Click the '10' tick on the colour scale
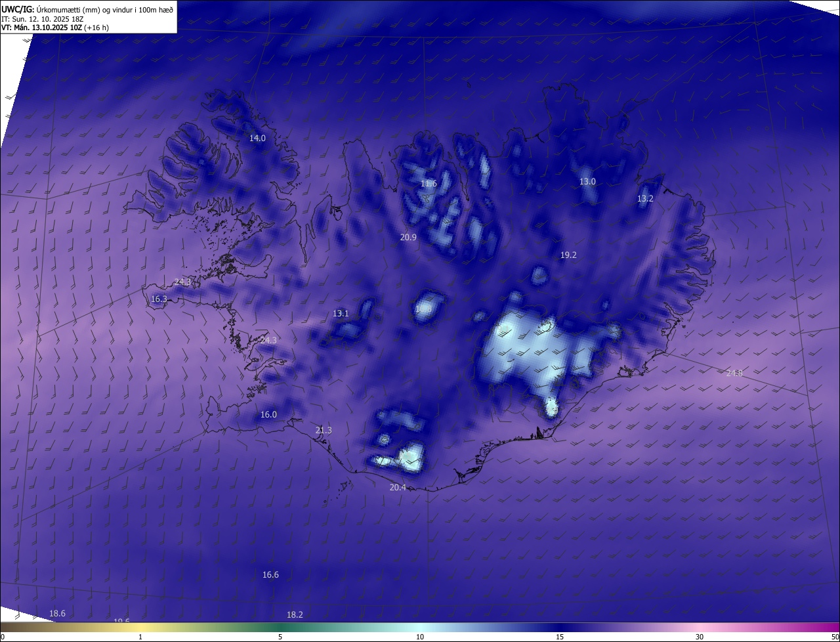Image resolution: width=840 pixels, height=642 pixels. (x=420, y=637)
